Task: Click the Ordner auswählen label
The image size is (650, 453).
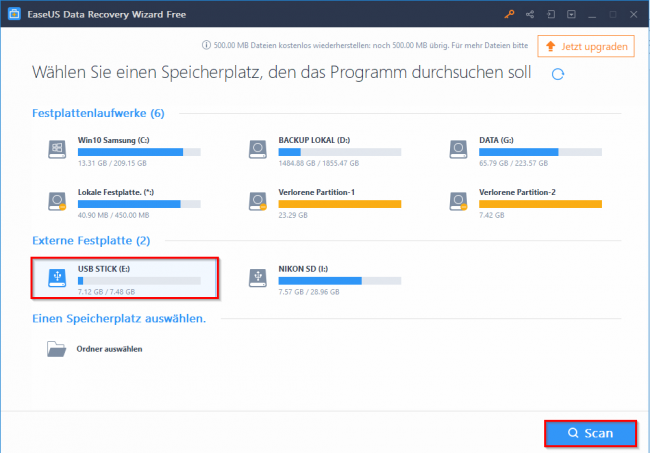Action: pyautogui.click(x=109, y=349)
